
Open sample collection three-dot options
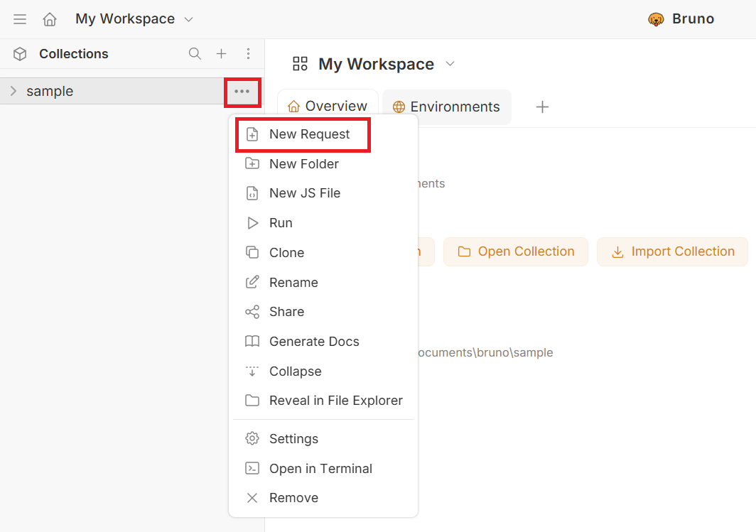coord(242,92)
